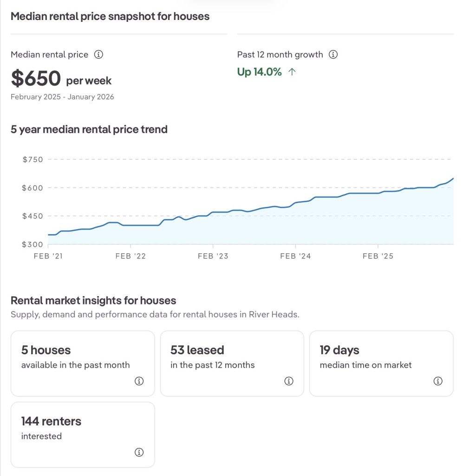Click the $650 per week price
The height and width of the screenshot is (476, 463).
coord(61,79)
